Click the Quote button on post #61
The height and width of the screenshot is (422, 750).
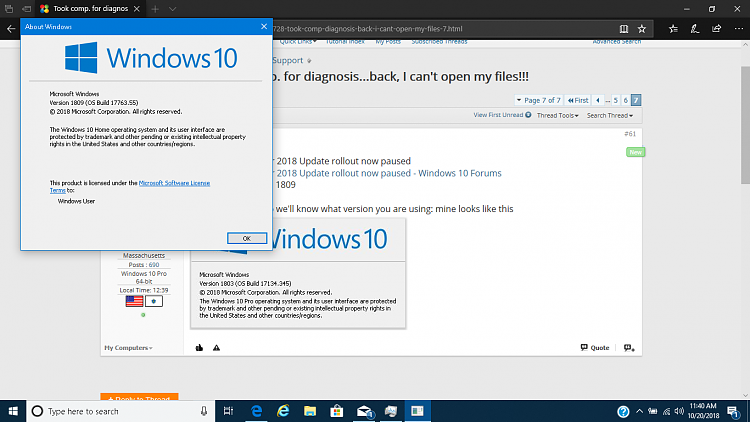coord(595,347)
